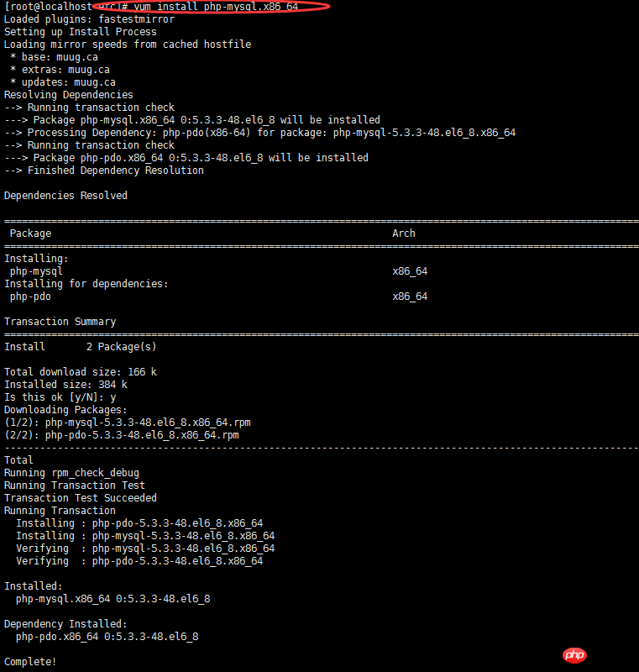
Task: Click the 'Setting up Install Process' line
Action: click(x=81, y=32)
